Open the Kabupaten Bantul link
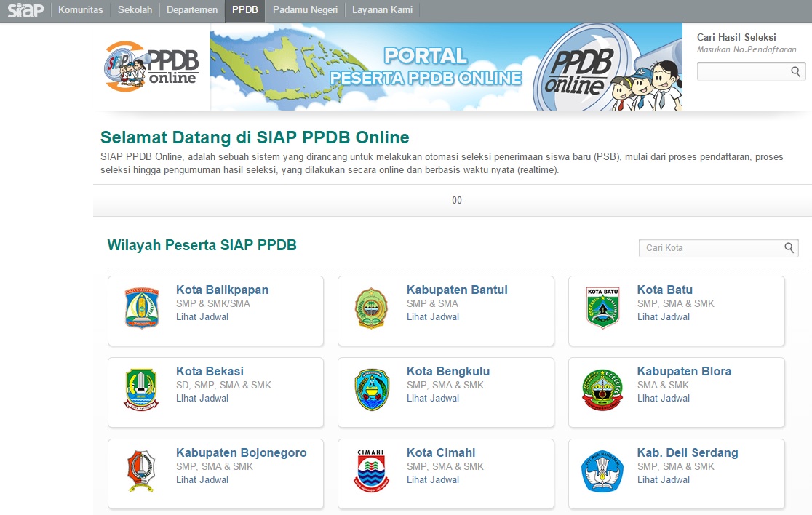Screen dimensions: 812x515 coord(457,290)
